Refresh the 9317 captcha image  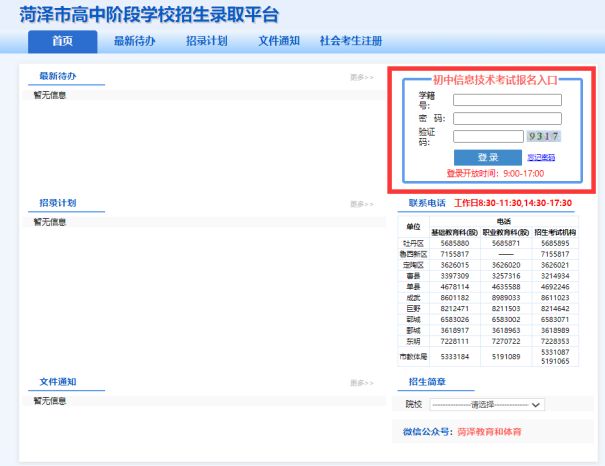[543, 136]
